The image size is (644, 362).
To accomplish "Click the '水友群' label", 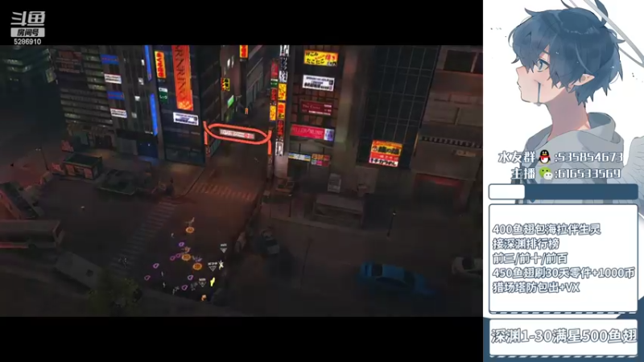I will point(517,157).
